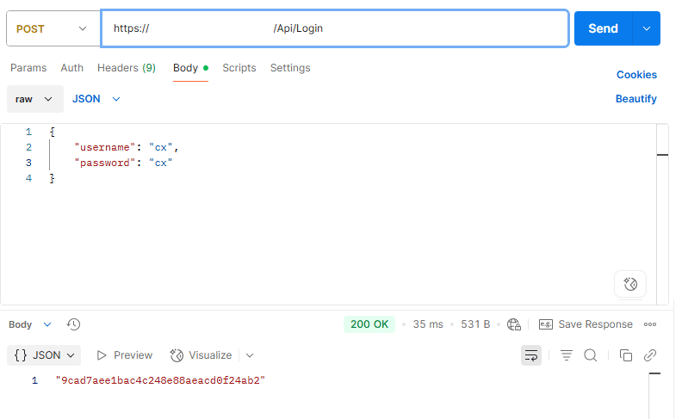This screenshot has height=419, width=688.
Task: Select the request Body tab
Action: 190,68
